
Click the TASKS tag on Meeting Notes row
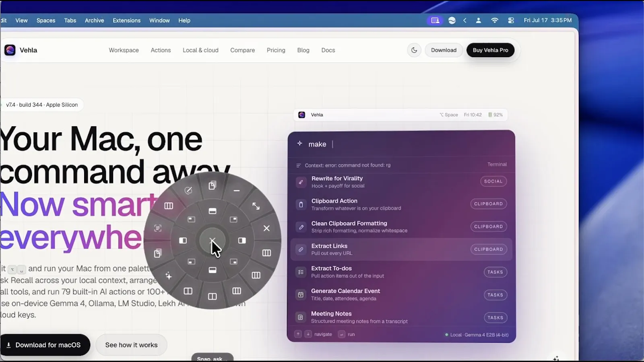pyautogui.click(x=495, y=318)
